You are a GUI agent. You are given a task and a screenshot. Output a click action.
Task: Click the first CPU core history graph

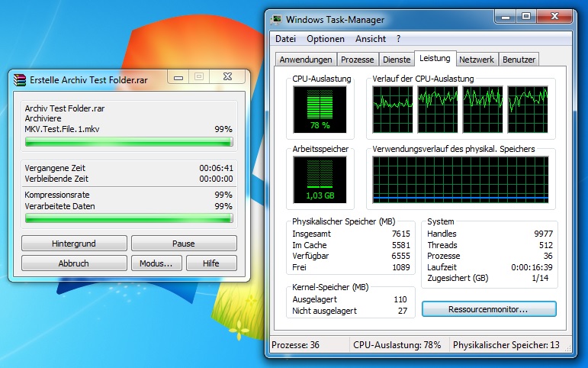[x=393, y=109]
